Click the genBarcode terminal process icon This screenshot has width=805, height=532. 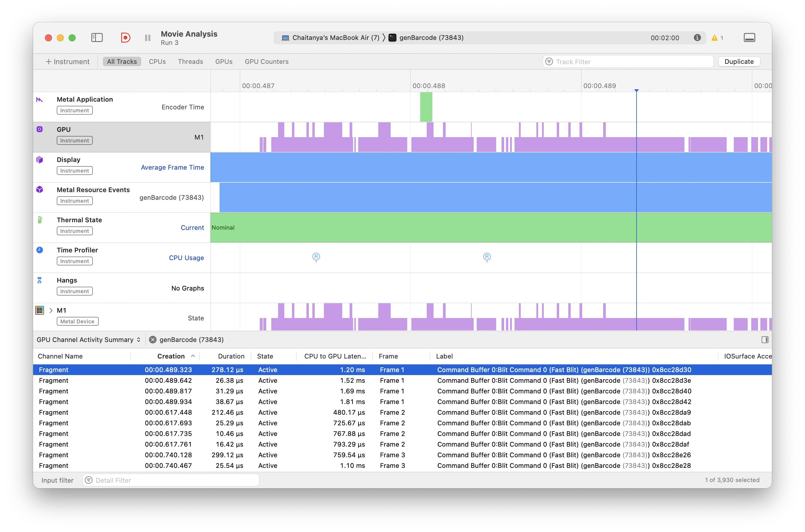(392, 38)
